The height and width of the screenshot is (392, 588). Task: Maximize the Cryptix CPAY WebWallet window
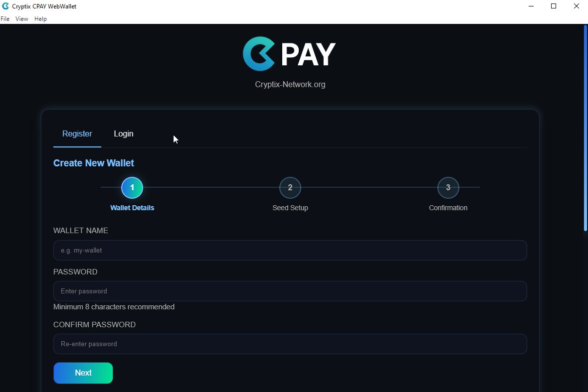click(554, 6)
